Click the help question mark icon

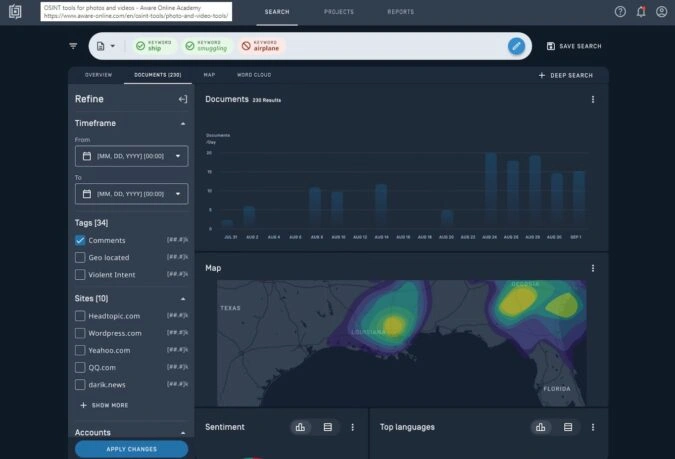620,12
